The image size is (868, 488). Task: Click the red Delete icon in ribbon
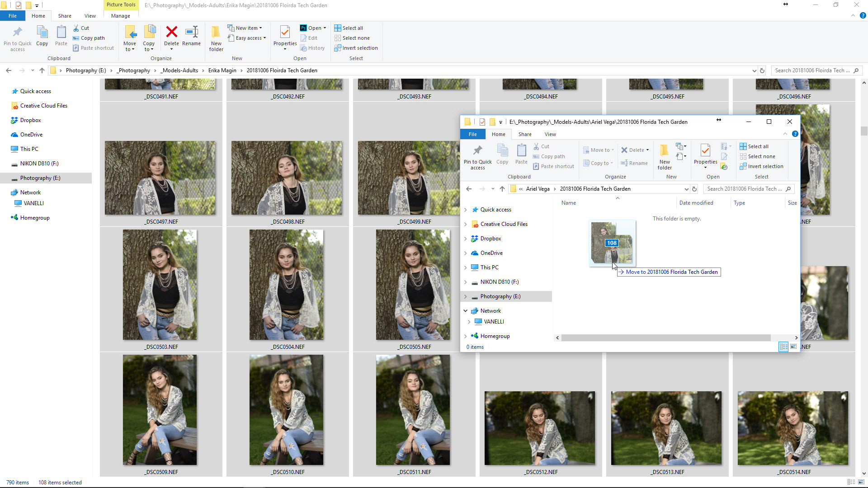pyautogui.click(x=171, y=32)
